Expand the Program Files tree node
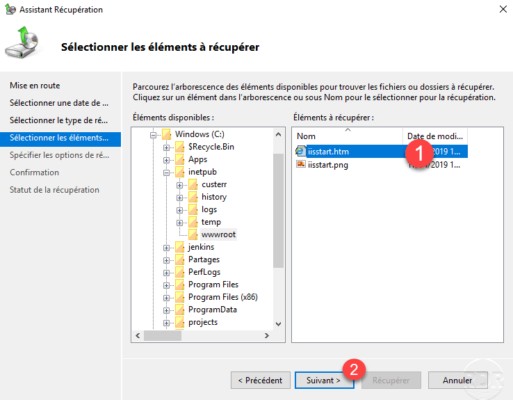513x400 pixels. click(x=166, y=285)
